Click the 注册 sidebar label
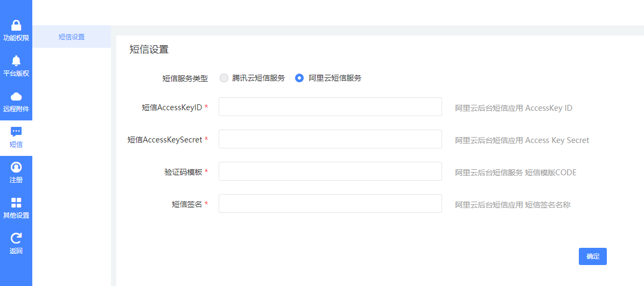Image resolution: width=644 pixels, height=286 pixels. pos(16,180)
